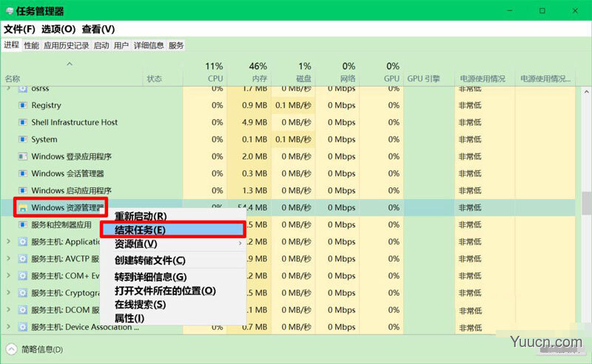Choose 重新启动(R) from context menu

click(141, 216)
